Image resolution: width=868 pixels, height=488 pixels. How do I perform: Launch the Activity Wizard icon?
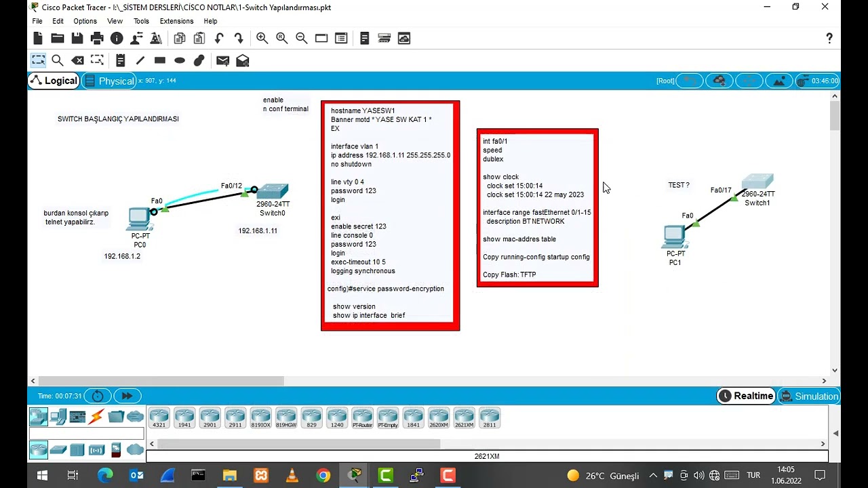[156, 39]
